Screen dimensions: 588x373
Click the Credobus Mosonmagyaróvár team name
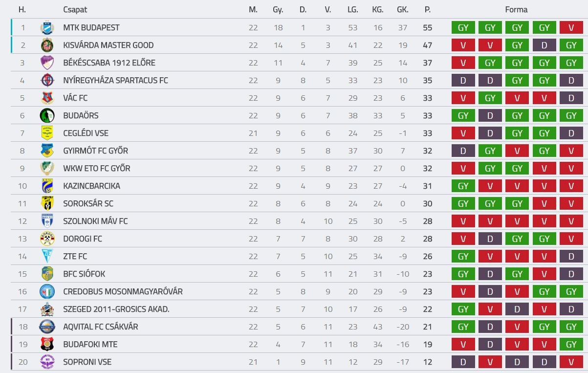pos(123,291)
